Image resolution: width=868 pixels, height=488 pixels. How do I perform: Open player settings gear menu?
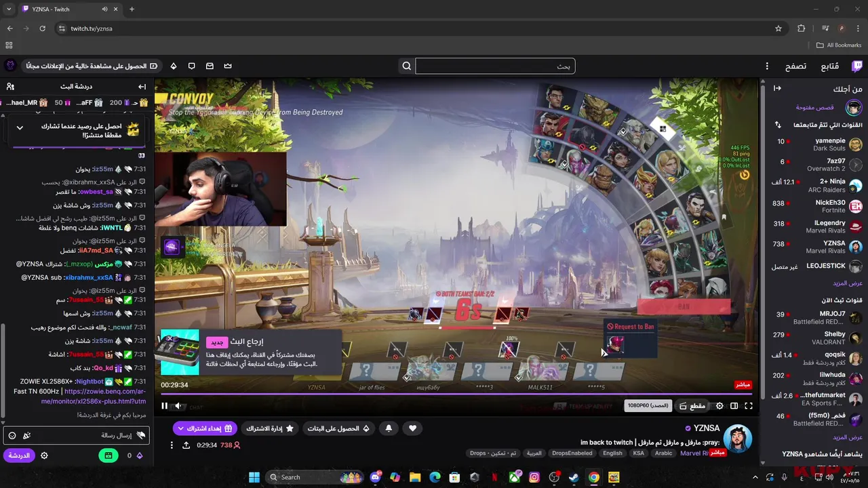point(719,406)
